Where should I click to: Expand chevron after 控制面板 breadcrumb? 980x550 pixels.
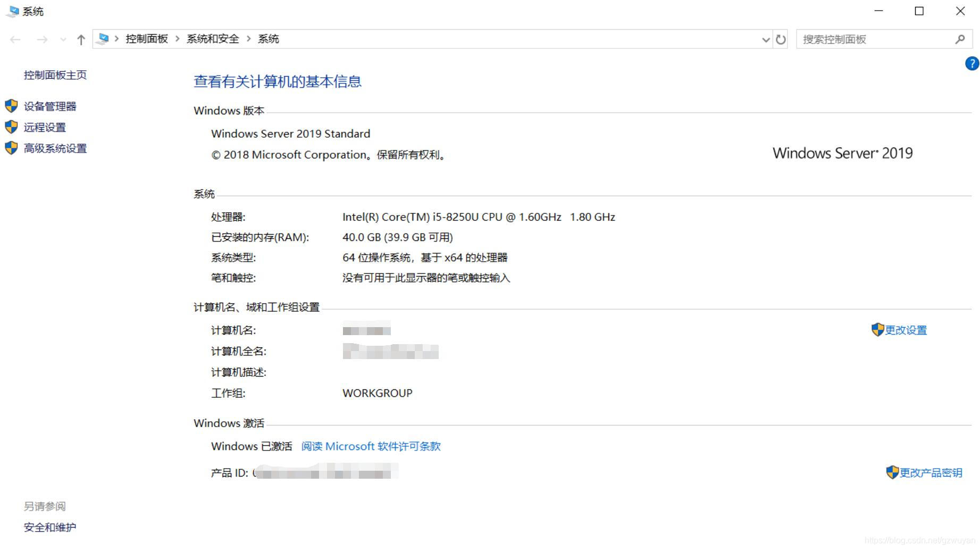(x=178, y=39)
